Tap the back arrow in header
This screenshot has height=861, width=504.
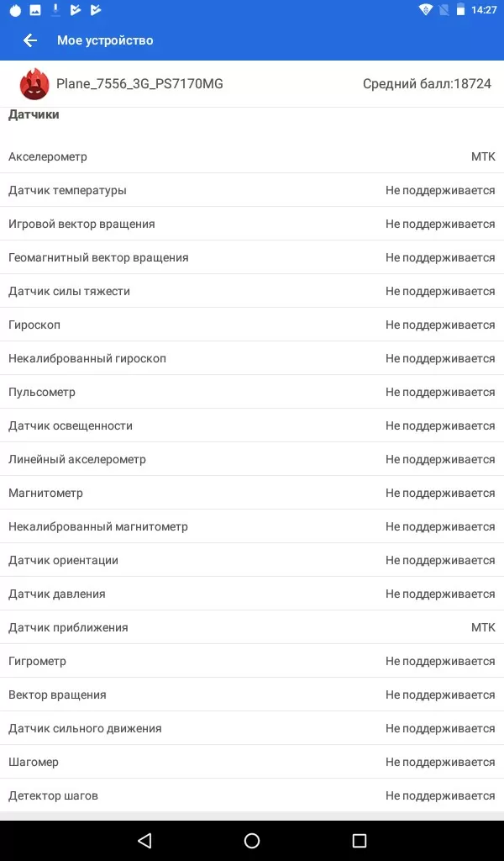[x=30, y=40]
